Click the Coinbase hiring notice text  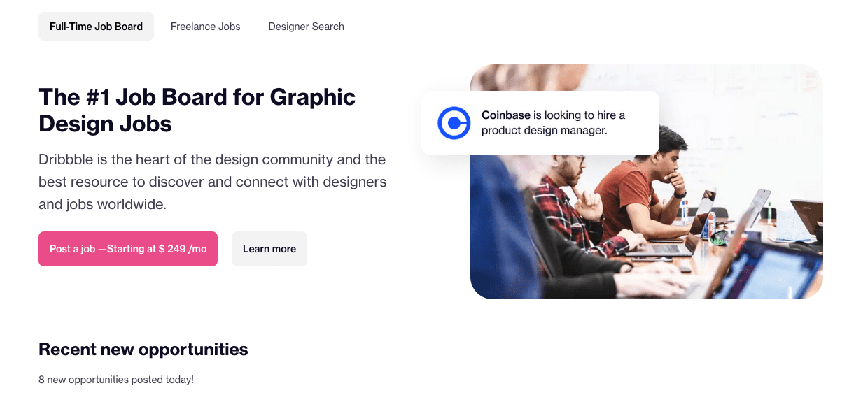click(x=553, y=123)
